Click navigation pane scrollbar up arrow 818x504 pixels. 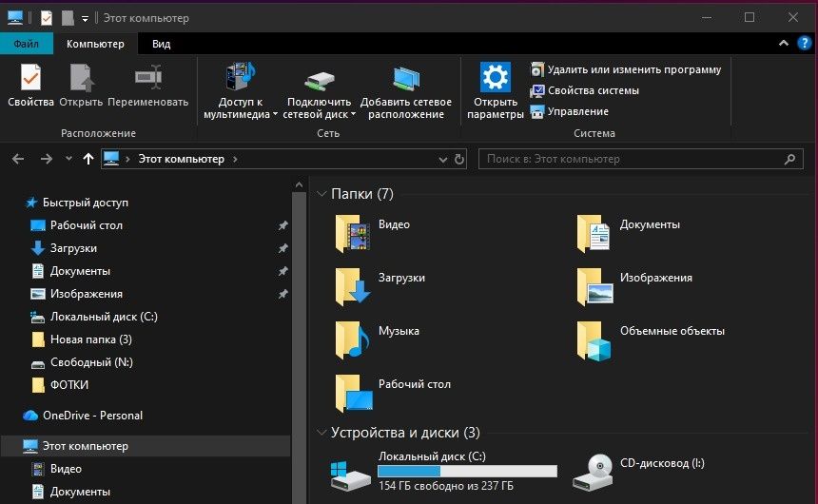click(x=299, y=184)
